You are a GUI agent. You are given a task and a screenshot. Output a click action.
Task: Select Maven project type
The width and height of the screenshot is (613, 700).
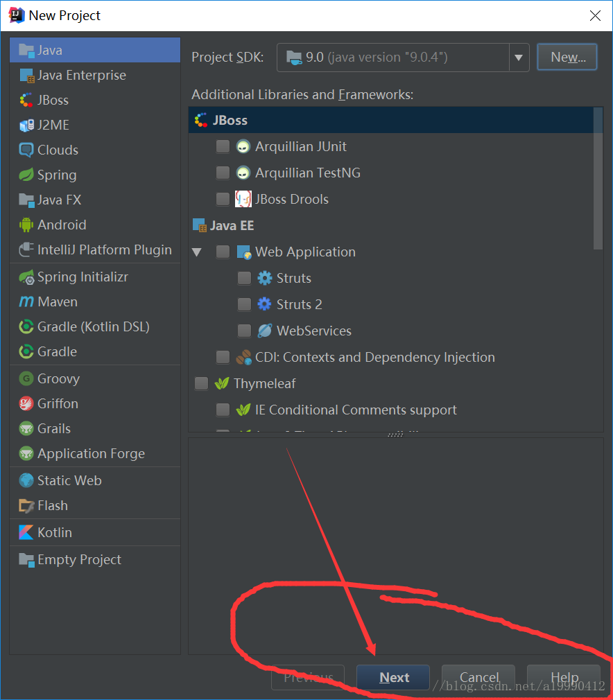95,301
